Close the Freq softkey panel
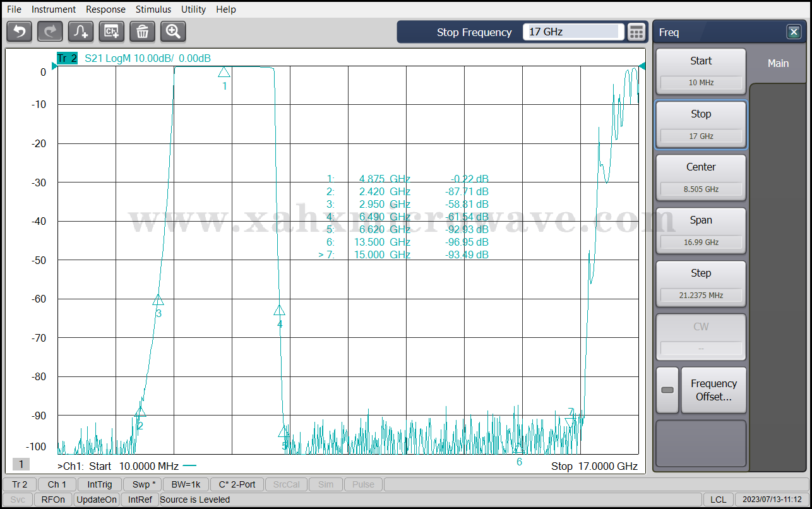The image size is (812, 509). pyautogui.click(x=794, y=32)
